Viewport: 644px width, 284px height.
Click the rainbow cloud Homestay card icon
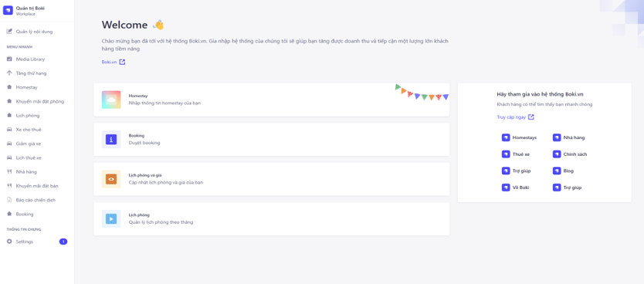point(111,100)
